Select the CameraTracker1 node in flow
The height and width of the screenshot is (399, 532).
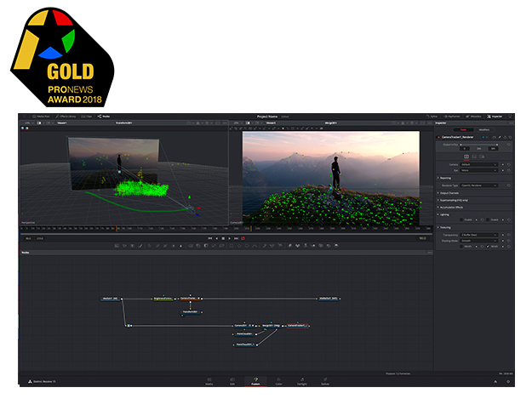pyautogui.click(x=297, y=326)
